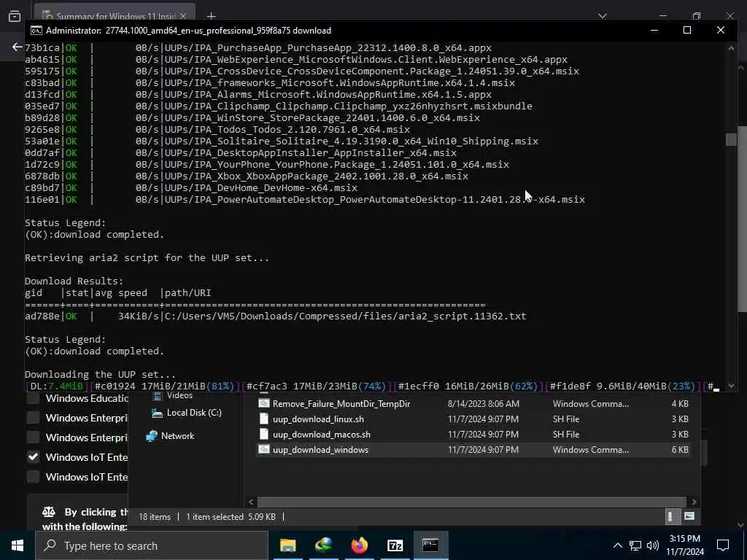Open a new browser tab with plus button
747x560 pixels.
[211, 16]
